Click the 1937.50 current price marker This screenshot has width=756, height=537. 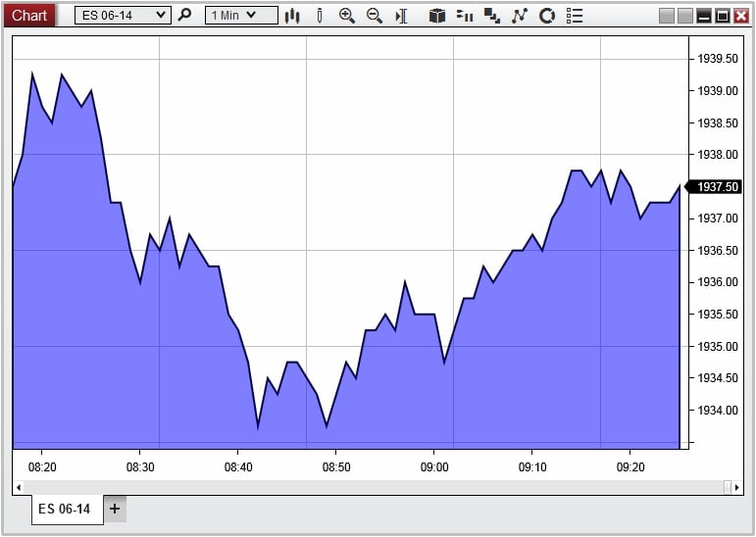(717, 186)
